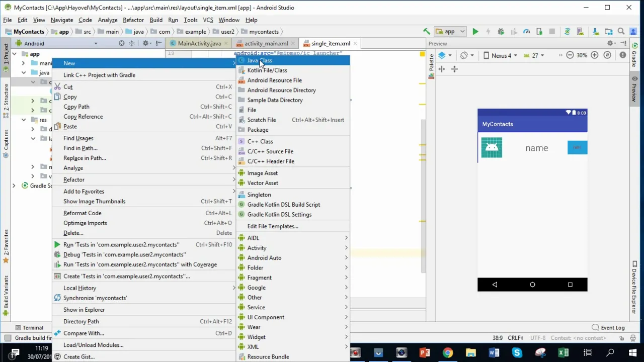Viewport: 644px width, 362px height.
Task: Collapse the res folder node
Action: (24, 120)
